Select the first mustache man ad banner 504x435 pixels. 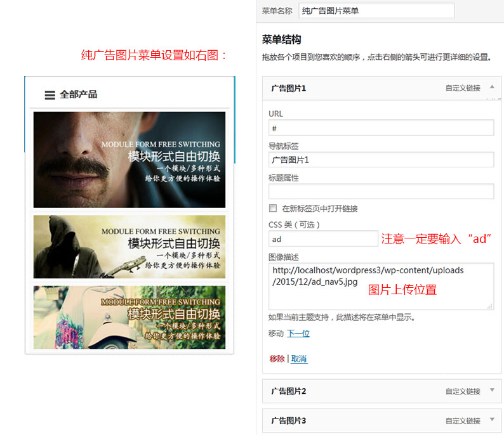tap(129, 160)
